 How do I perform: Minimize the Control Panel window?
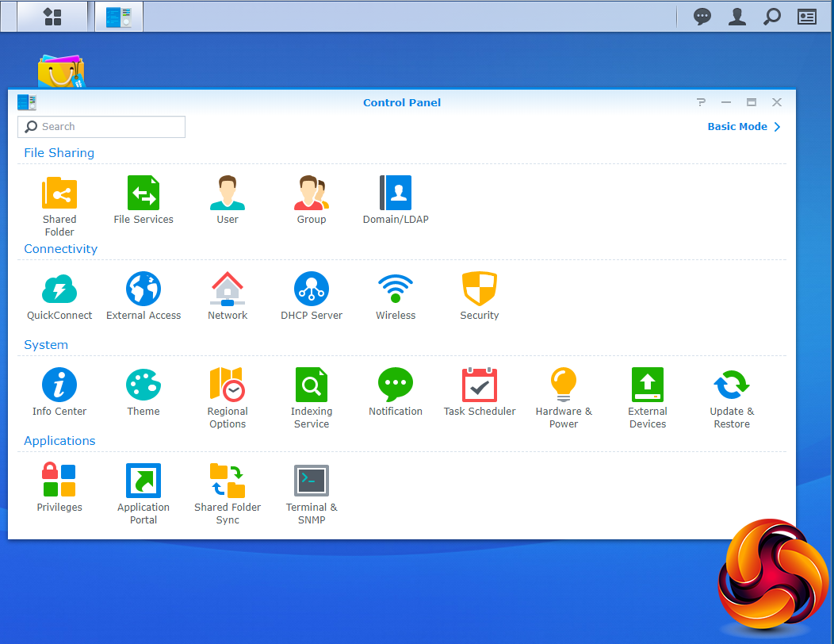(726, 102)
